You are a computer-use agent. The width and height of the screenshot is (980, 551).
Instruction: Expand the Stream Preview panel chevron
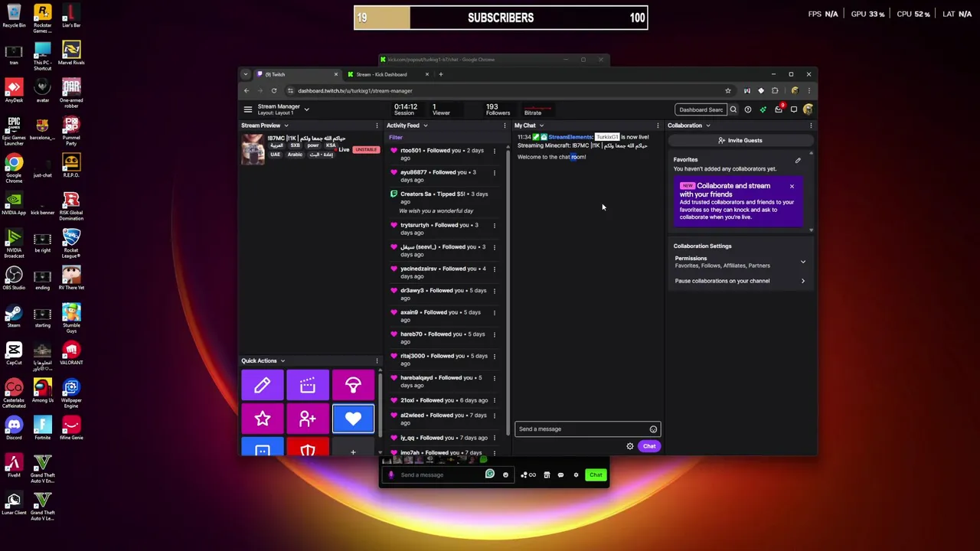point(286,126)
